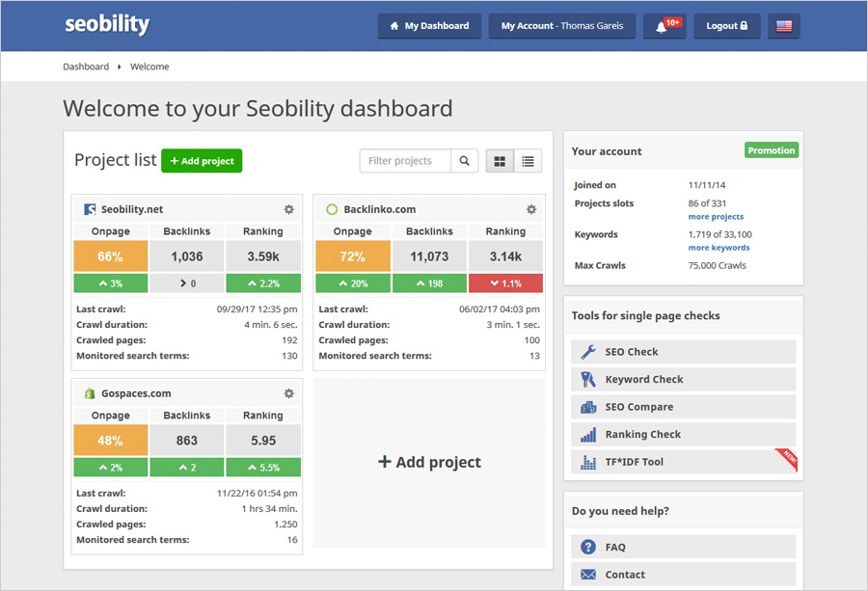Open the FAQ help page
The height and width of the screenshot is (591, 868).
[x=684, y=548]
